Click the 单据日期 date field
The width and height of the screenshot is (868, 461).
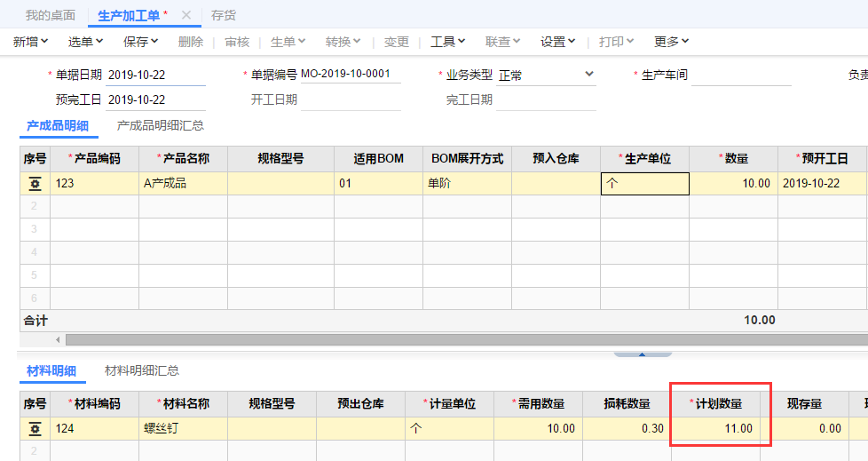[x=156, y=75]
